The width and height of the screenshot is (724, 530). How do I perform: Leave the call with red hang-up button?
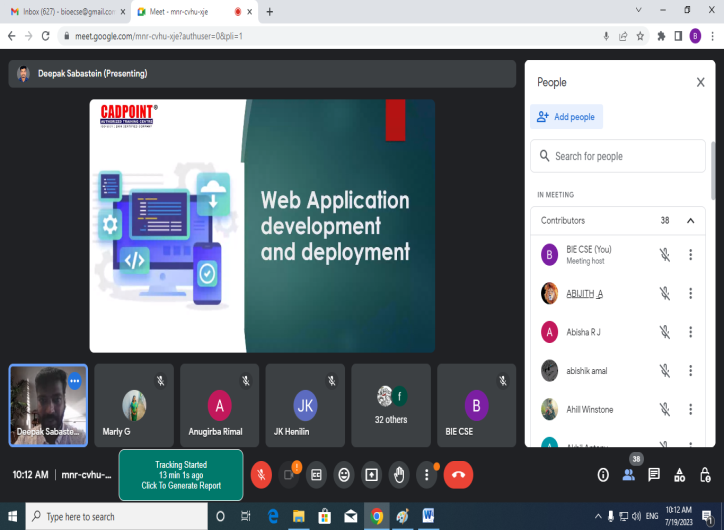[458, 474]
